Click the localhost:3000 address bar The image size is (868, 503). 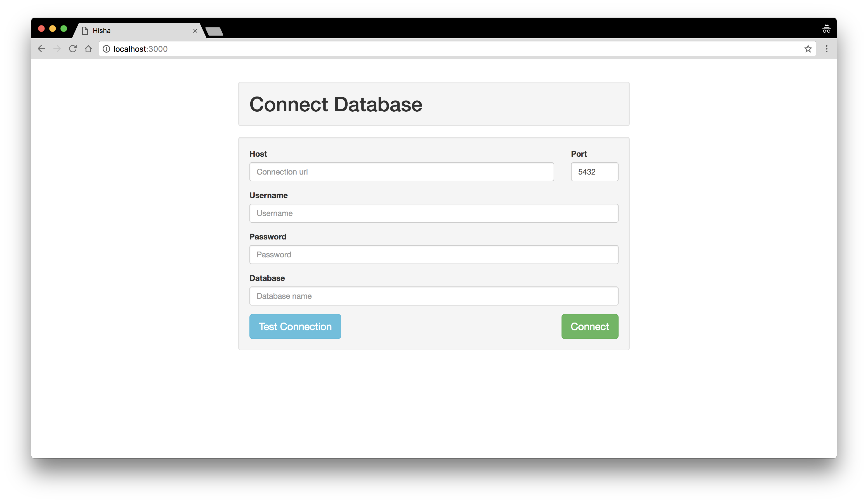(448, 49)
